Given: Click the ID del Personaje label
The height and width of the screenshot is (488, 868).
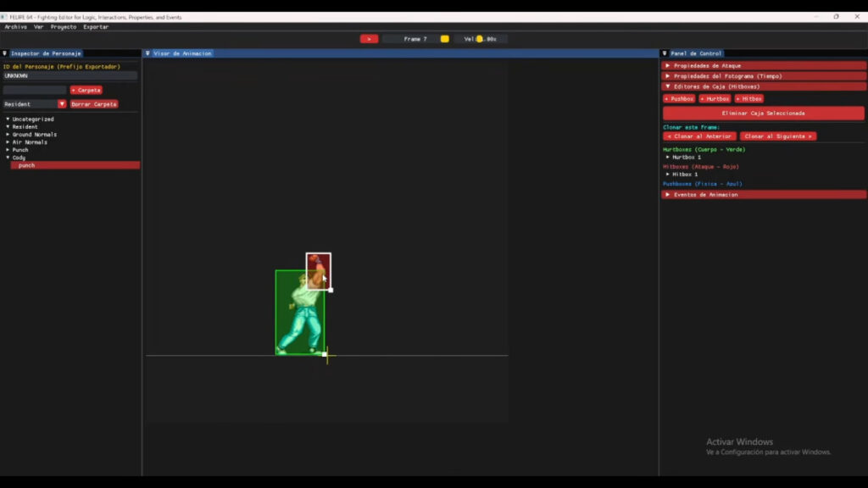Looking at the screenshot, I should coord(61,67).
